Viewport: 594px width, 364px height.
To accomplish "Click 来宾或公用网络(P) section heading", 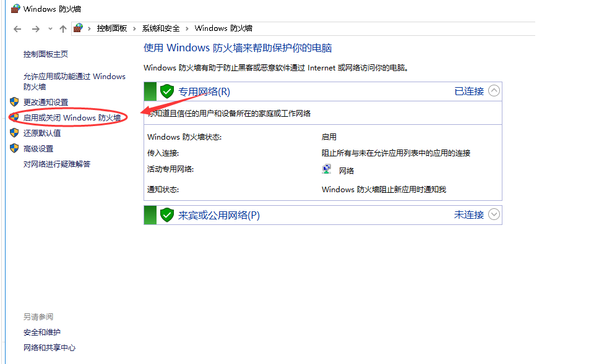I will coord(219,215).
